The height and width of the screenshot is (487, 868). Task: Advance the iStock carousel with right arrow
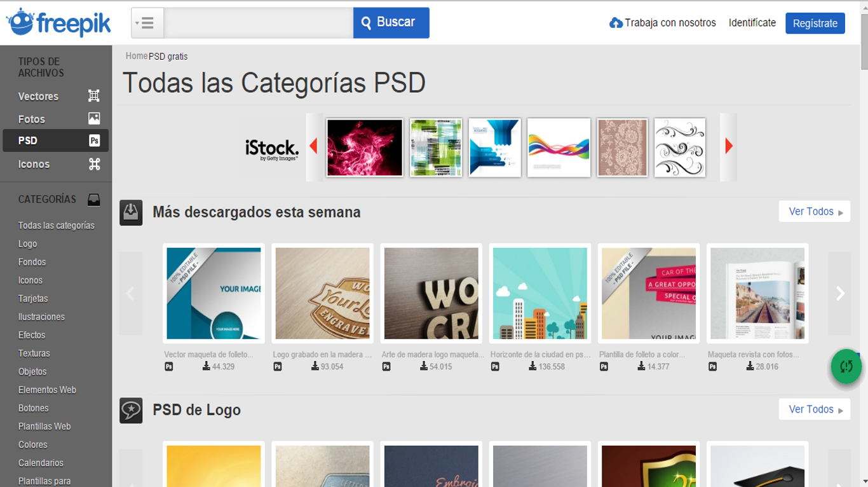coord(728,146)
